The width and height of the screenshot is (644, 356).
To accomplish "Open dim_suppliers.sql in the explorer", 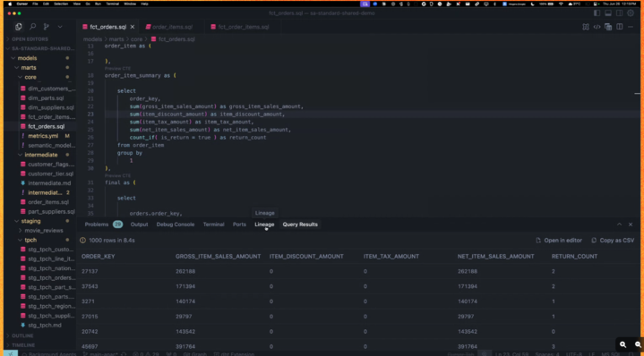I will click(x=51, y=107).
